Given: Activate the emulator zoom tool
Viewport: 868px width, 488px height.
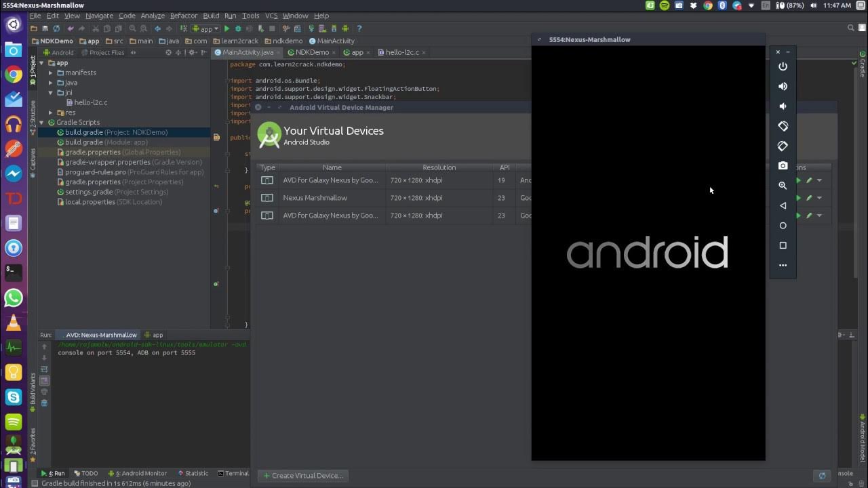Looking at the screenshot, I should 783,185.
